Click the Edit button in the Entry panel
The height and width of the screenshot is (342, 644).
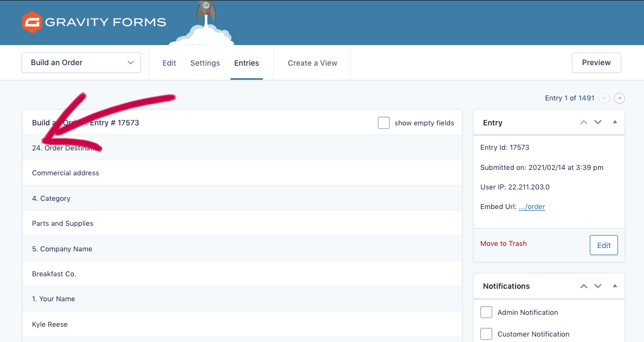point(604,245)
